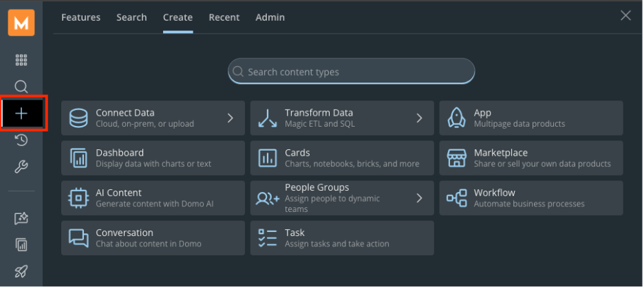Click the magnifier inside search content types

point(238,72)
